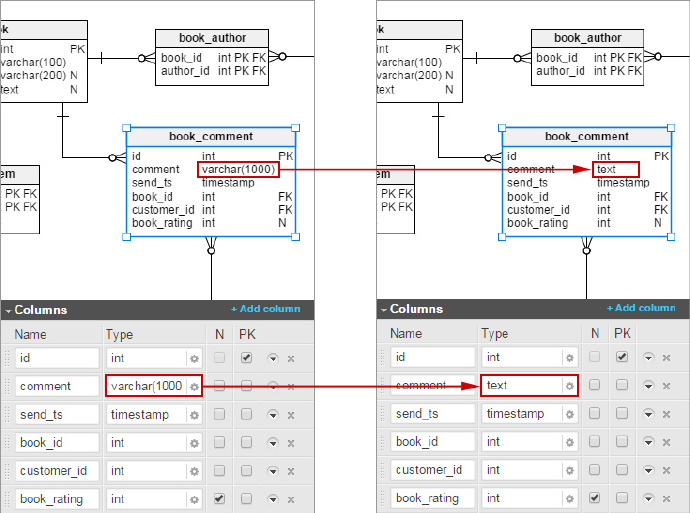Open type settings gear for id, left panel

click(194, 359)
